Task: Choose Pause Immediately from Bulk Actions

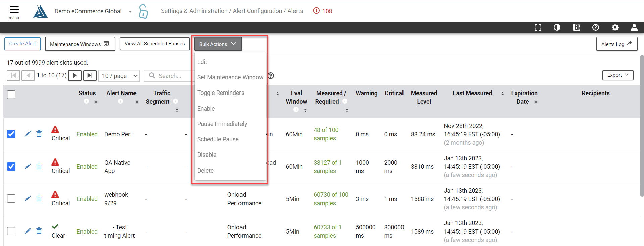Action: [222, 124]
